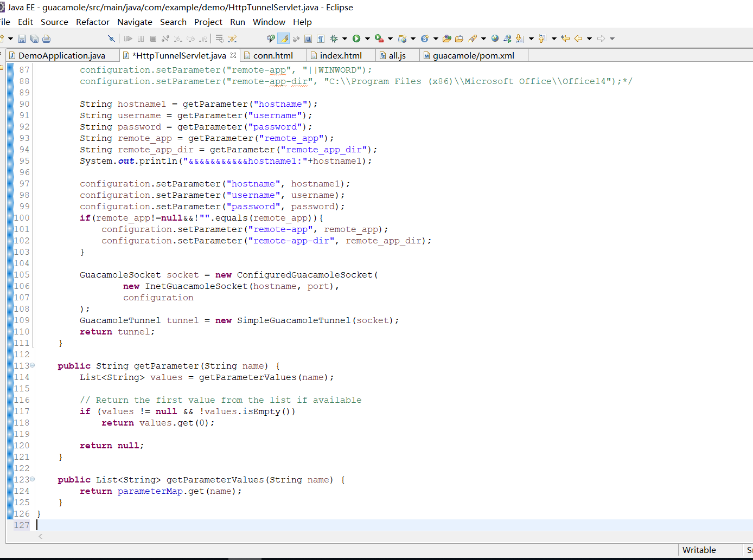This screenshot has width=753, height=560.
Task: Open the Edit menu
Action: (x=25, y=22)
